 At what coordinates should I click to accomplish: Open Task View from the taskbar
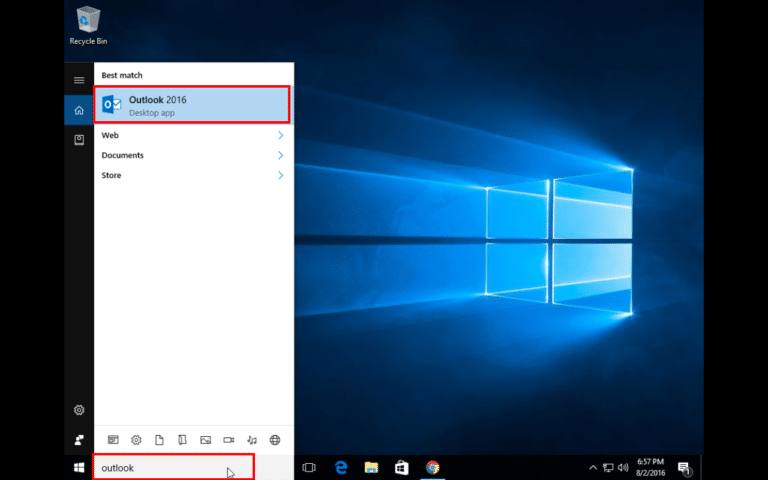pyautogui.click(x=309, y=468)
